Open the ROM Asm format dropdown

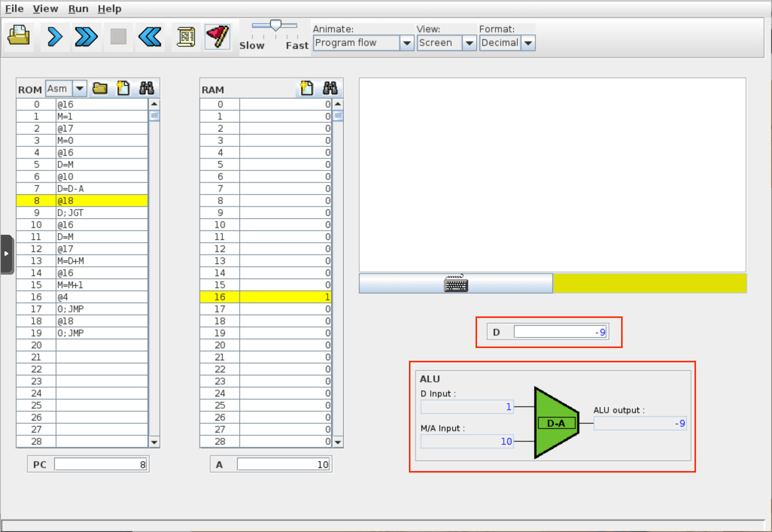point(79,88)
